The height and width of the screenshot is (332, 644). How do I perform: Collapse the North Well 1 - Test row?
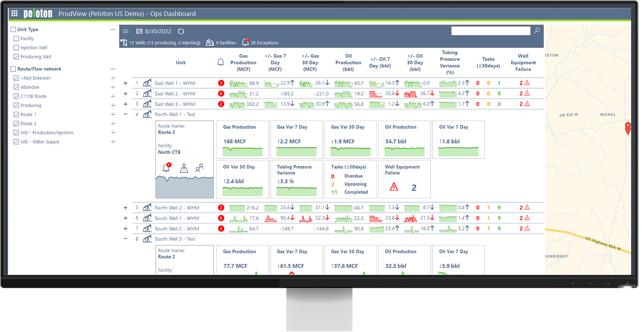[x=125, y=114]
